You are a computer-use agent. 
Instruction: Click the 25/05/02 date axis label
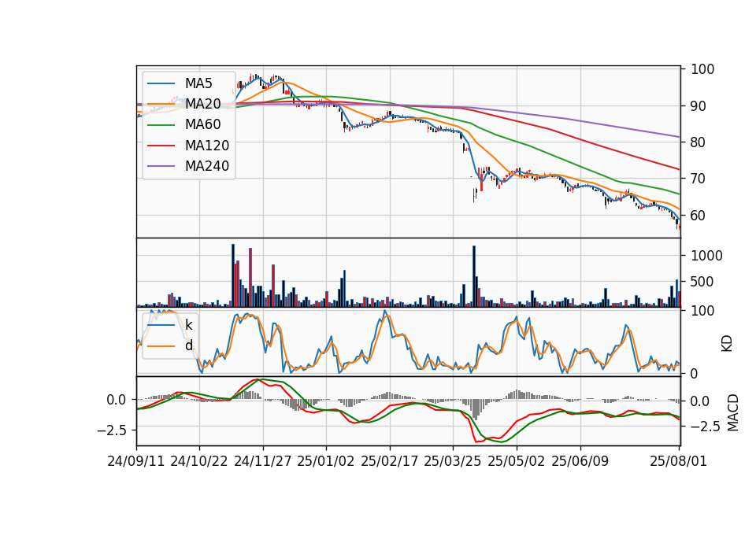[517, 461]
